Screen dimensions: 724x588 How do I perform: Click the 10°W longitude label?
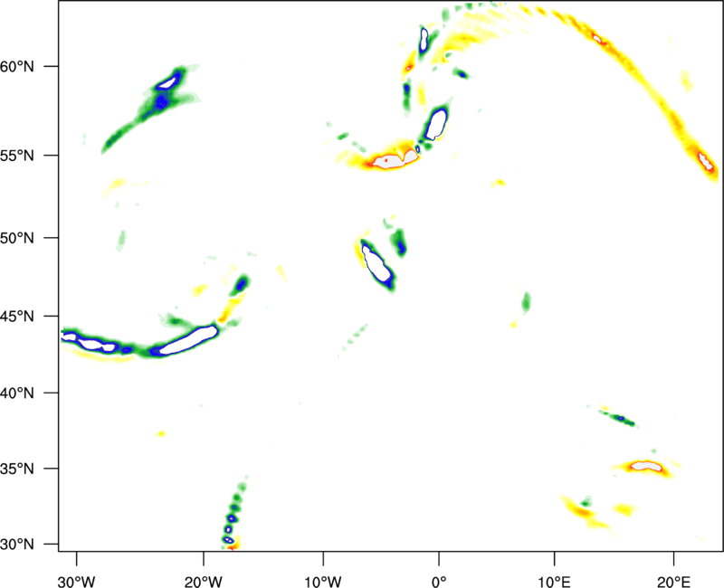tap(323, 582)
